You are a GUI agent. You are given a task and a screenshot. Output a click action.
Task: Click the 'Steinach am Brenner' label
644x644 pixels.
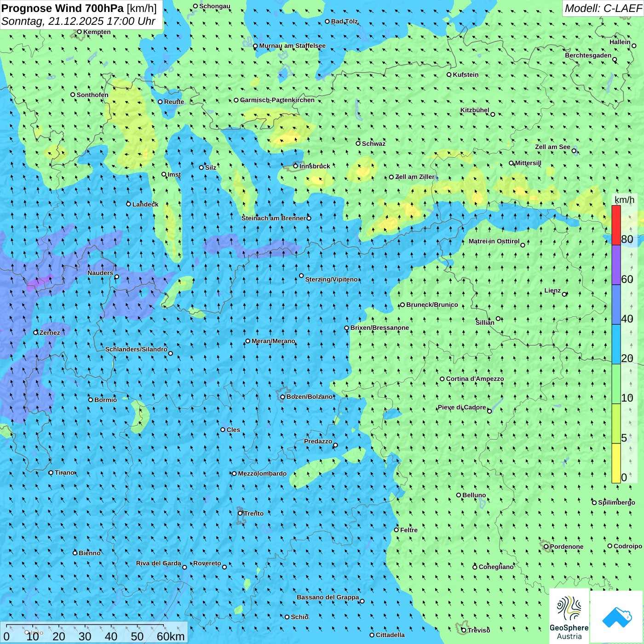pyautogui.click(x=274, y=218)
